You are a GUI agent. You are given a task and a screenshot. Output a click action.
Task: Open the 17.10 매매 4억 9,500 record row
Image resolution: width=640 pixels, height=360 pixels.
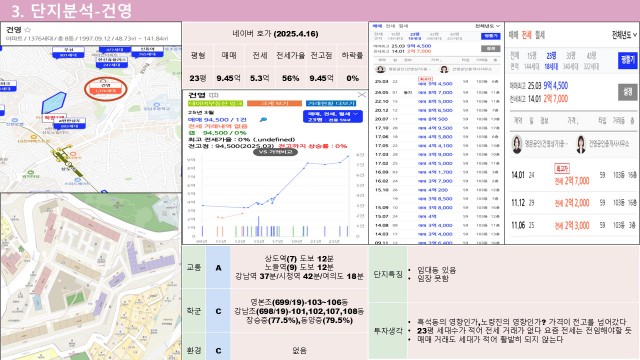(437, 128)
